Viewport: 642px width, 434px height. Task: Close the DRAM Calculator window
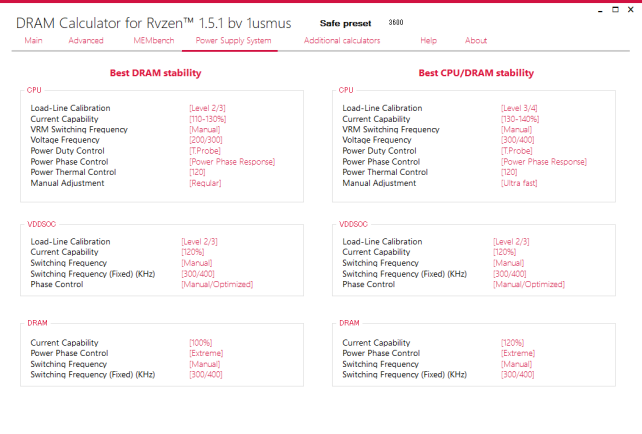[631, 9]
